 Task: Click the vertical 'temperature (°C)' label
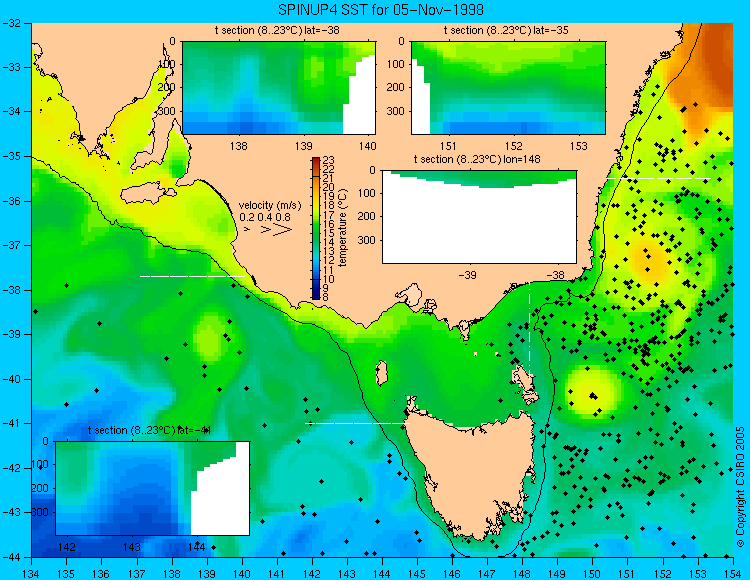[x=342, y=228]
